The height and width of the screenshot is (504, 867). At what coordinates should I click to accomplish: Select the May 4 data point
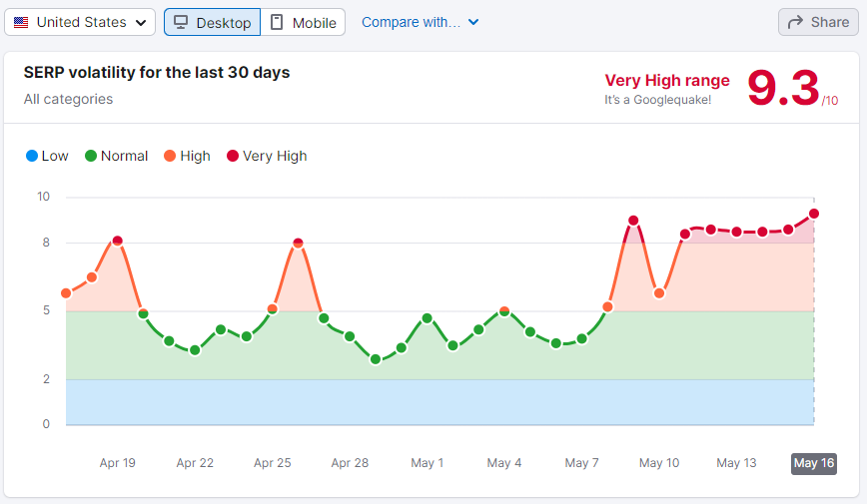(x=504, y=311)
